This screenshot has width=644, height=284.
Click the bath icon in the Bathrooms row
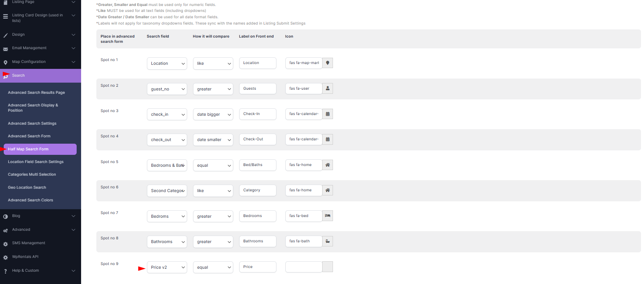327,241
